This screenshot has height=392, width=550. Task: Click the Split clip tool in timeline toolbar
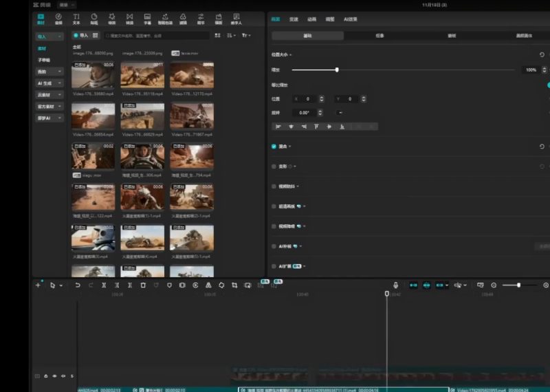click(104, 285)
